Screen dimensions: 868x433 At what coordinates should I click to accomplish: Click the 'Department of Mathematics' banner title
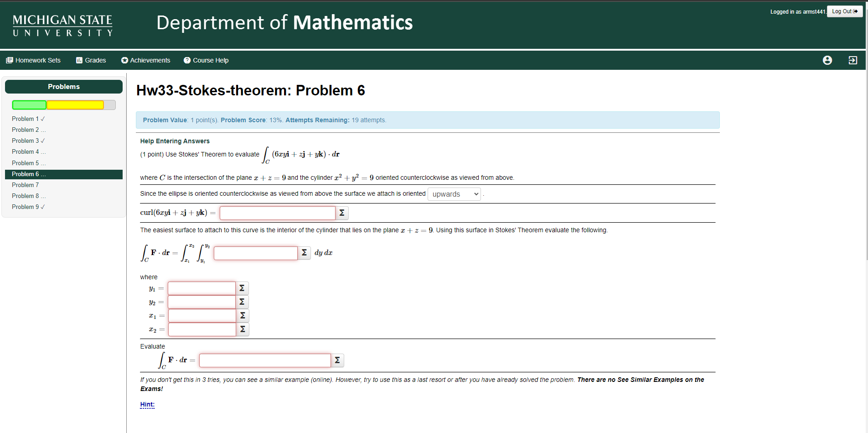[284, 22]
